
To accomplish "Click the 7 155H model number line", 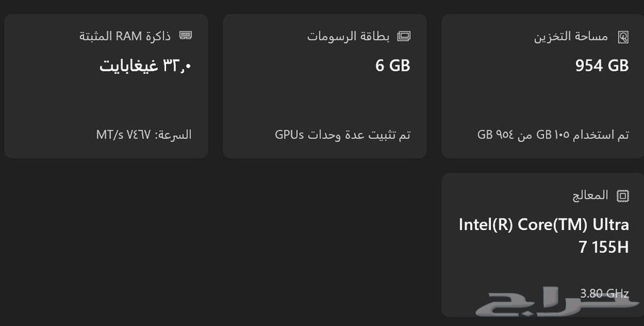I will (x=602, y=248).
